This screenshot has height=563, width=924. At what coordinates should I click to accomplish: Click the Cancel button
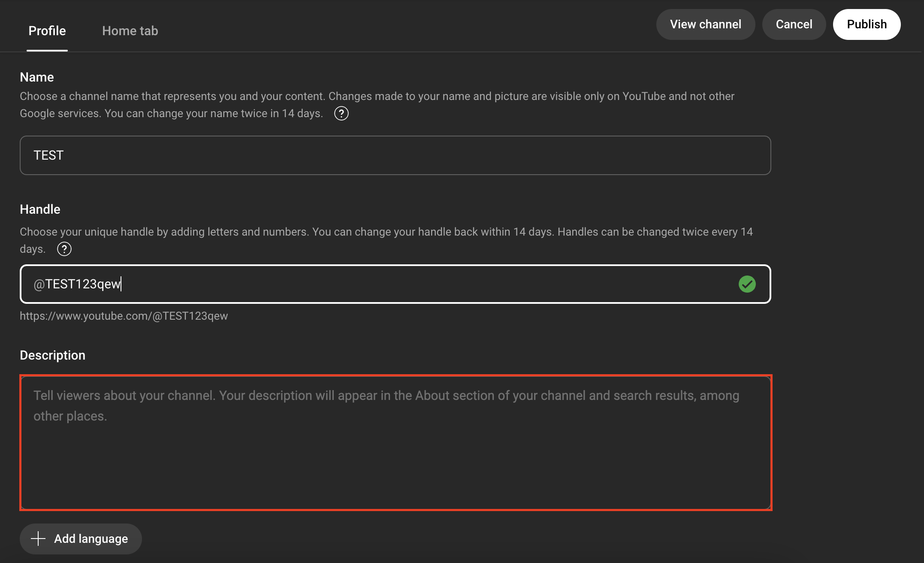(x=794, y=24)
